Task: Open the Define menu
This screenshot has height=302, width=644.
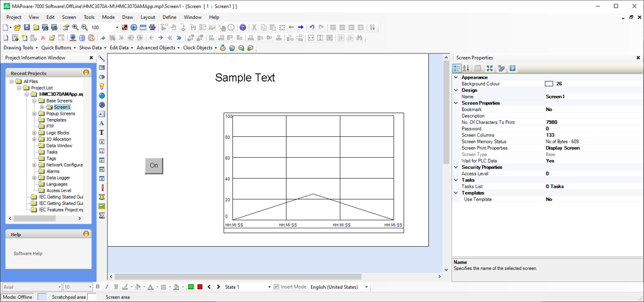Action: (169, 17)
